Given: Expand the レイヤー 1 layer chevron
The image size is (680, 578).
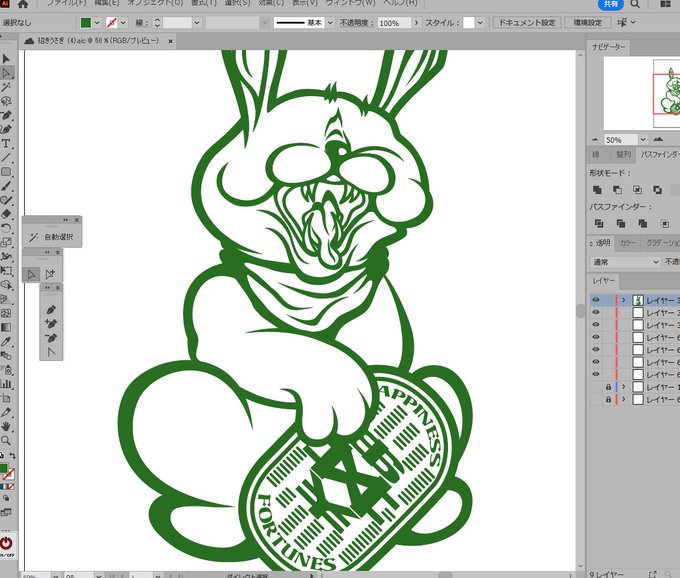Looking at the screenshot, I should 624,387.
